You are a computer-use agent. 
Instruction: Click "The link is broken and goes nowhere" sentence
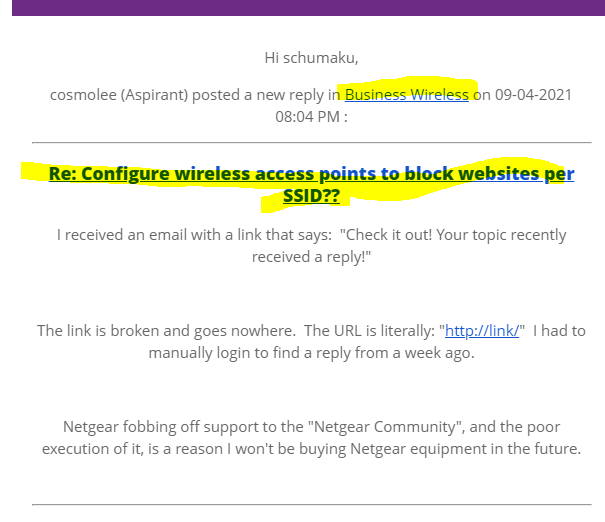[166, 331]
